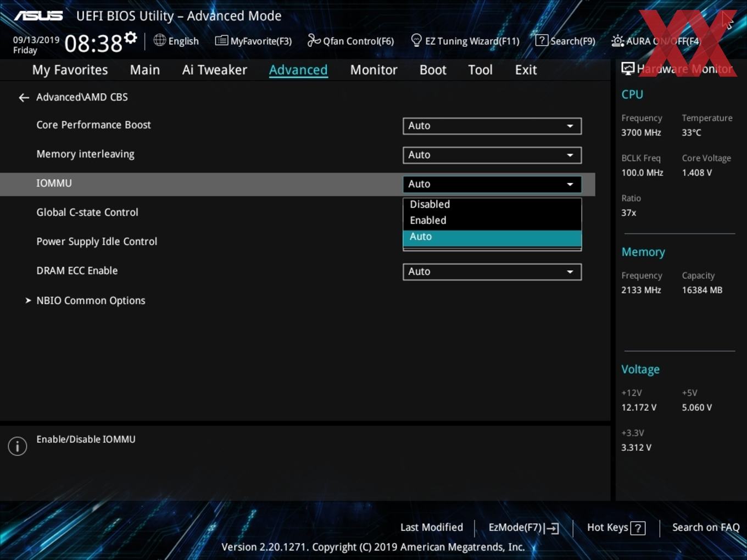Open Search(F9)

[565, 41]
